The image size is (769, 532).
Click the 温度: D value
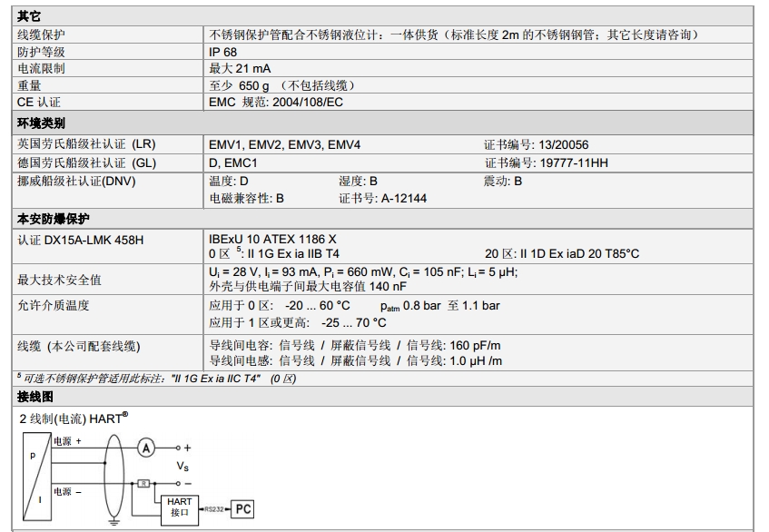[x=229, y=181]
